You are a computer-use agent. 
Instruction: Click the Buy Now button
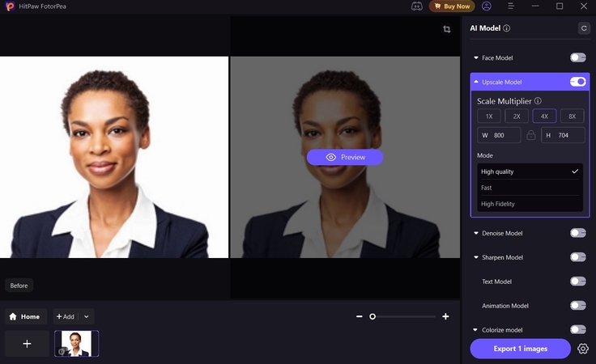[x=452, y=6]
